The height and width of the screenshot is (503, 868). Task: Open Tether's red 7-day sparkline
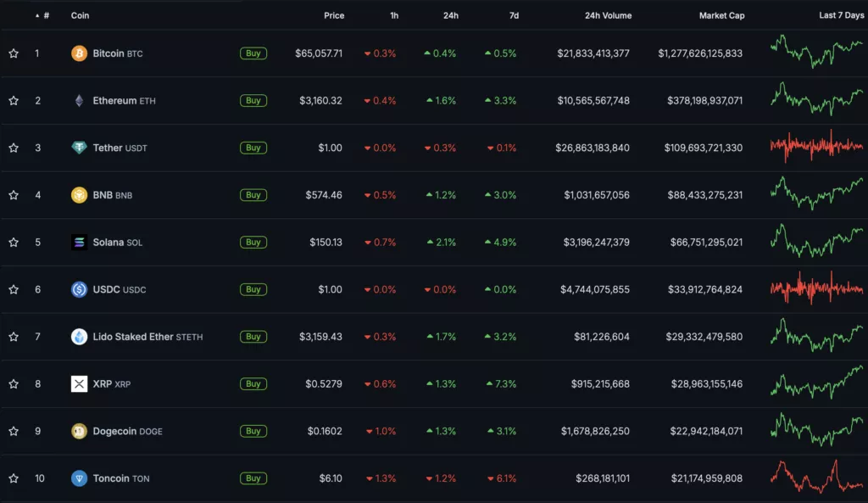click(x=816, y=146)
